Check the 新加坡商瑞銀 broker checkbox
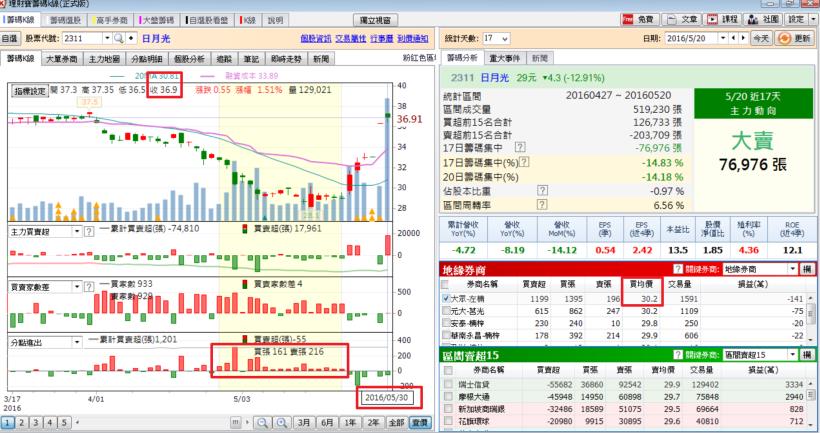Viewport: 820px width, 433px height. 448,408
